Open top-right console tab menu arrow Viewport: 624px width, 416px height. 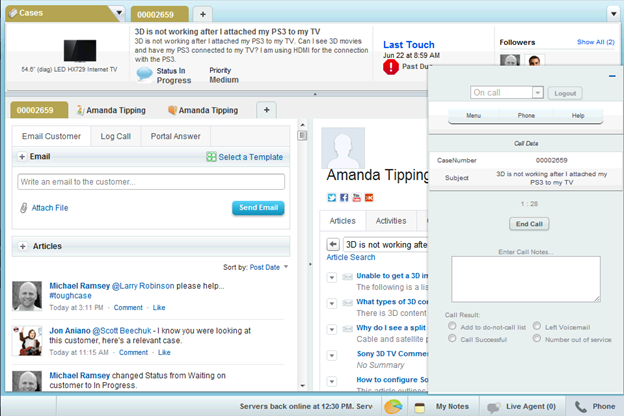point(613,14)
